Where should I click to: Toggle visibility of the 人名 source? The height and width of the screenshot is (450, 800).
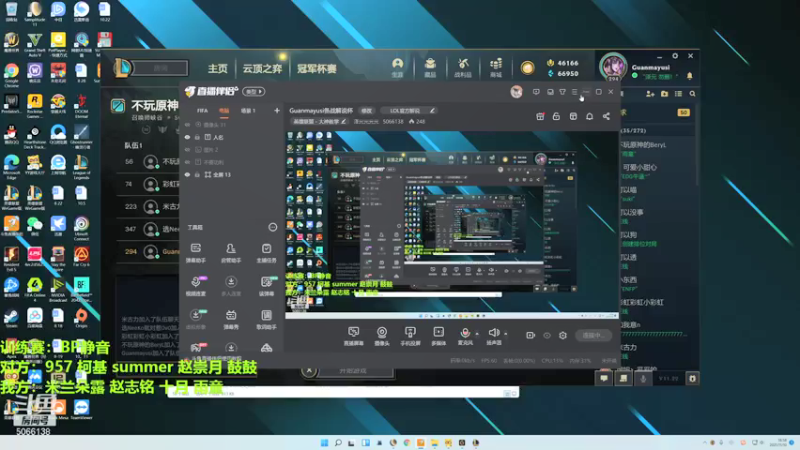pos(187,137)
